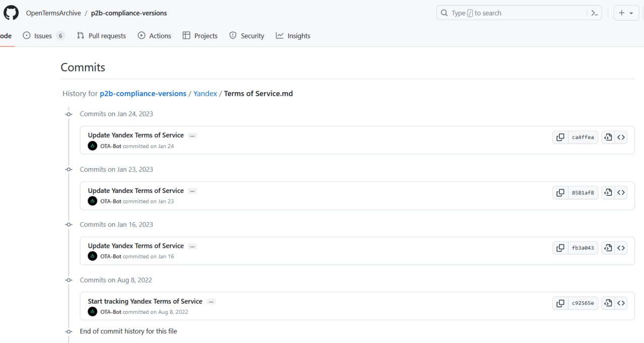Select 'End of commit history for this file'
This screenshot has height=343, width=644.
coord(128,331)
